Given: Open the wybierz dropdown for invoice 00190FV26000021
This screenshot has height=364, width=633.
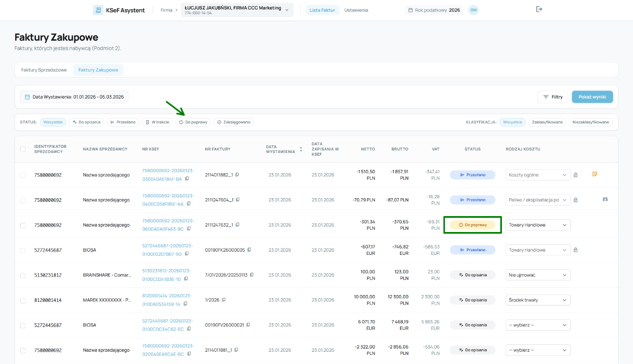Looking at the screenshot, I should pyautogui.click(x=538, y=325).
